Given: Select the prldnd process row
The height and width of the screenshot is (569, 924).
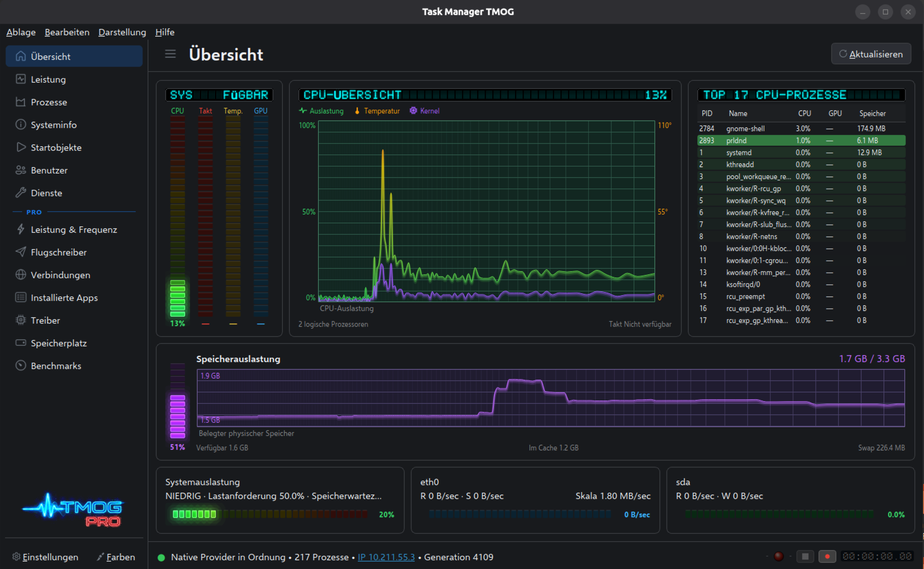Looking at the screenshot, I should [801, 140].
